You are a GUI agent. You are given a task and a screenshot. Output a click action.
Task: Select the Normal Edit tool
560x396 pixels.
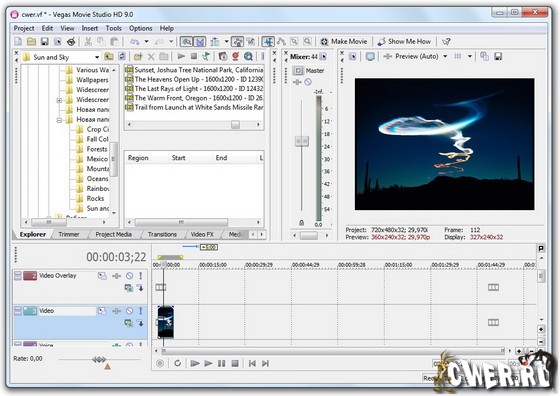point(268,42)
